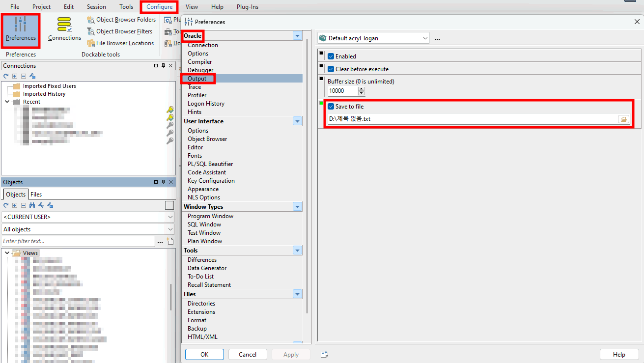Click the output file path field

(472, 119)
